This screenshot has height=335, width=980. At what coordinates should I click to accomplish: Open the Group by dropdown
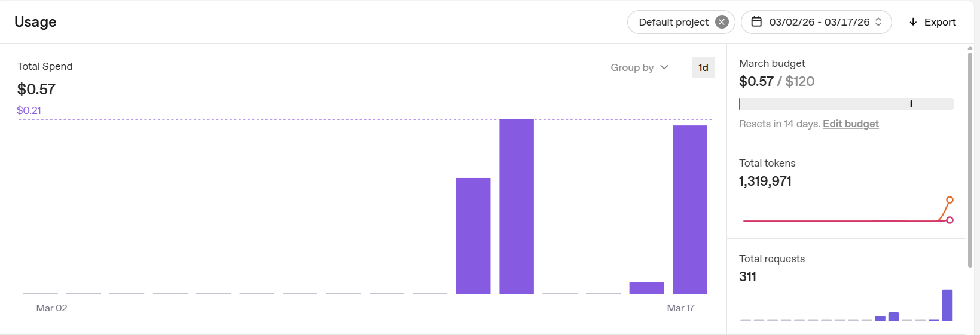pyautogui.click(x=639, y=67)
